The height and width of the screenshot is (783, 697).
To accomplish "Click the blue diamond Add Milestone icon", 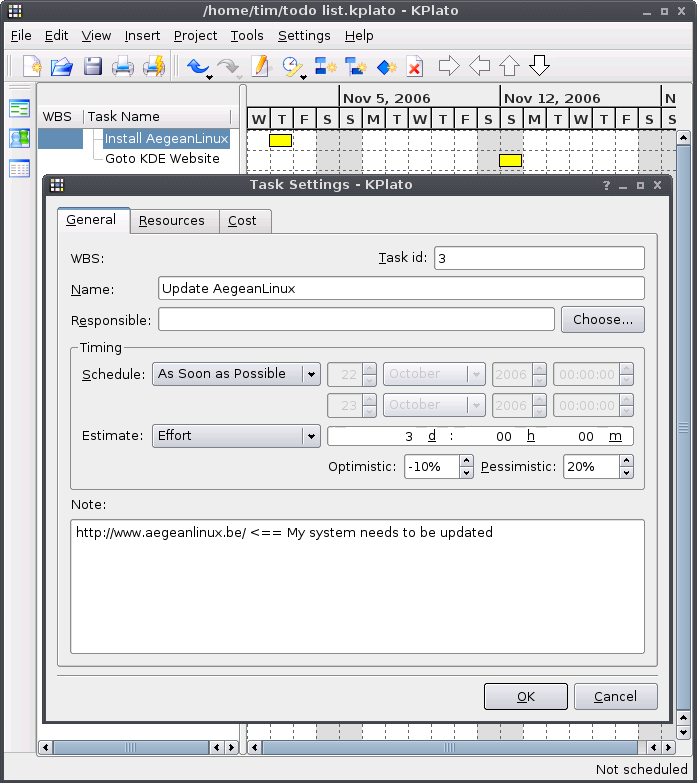I will pyautogui.click(x=386, y=66).
